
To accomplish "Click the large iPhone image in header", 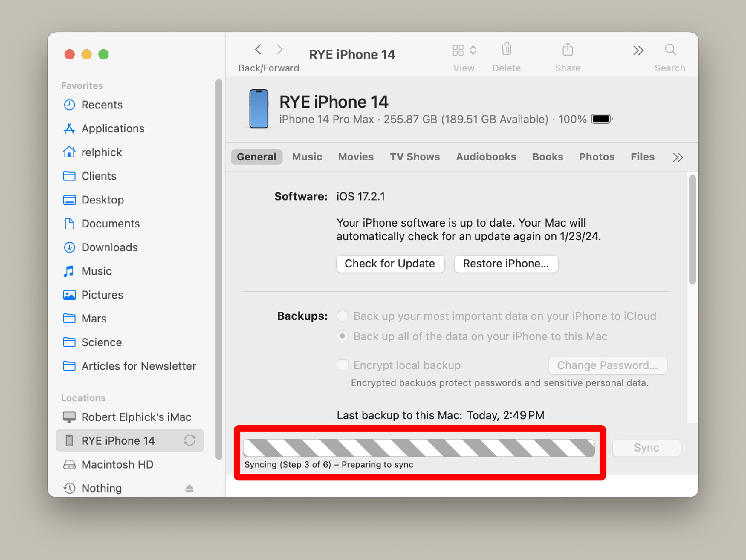I will [259, 109].
